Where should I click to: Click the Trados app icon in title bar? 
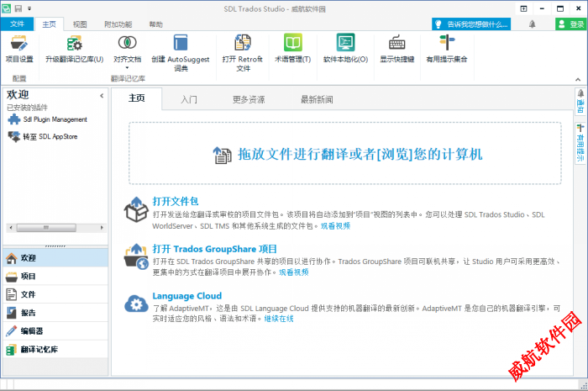point(7,8)
